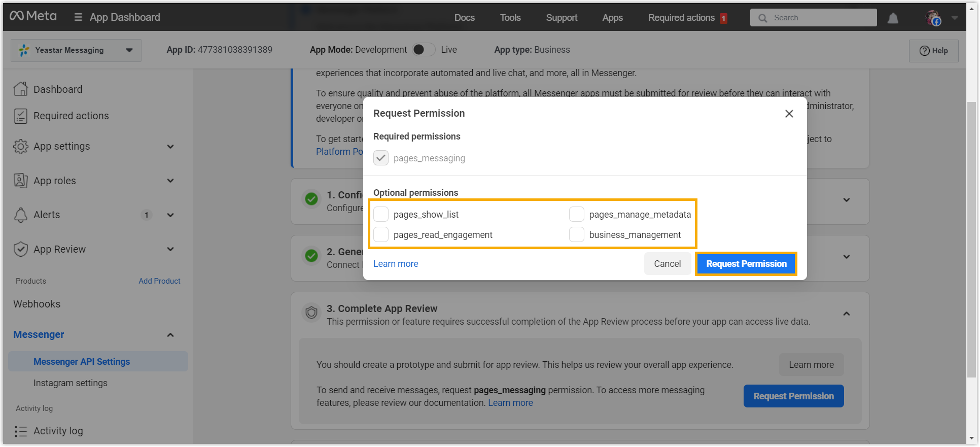
Task: Collapse the Messenger sidebar section
Action: click(170, 335)
